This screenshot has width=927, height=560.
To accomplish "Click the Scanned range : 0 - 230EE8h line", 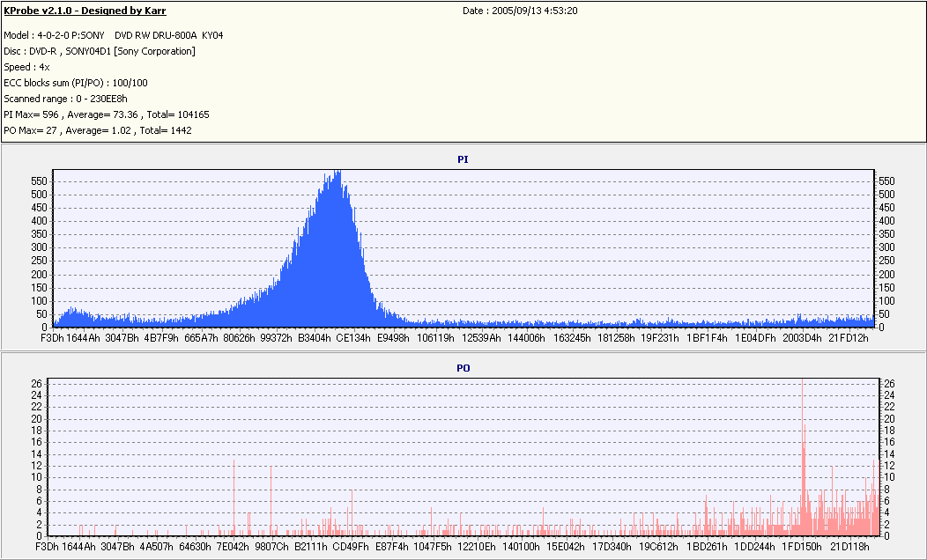I will tap(65, 99).
